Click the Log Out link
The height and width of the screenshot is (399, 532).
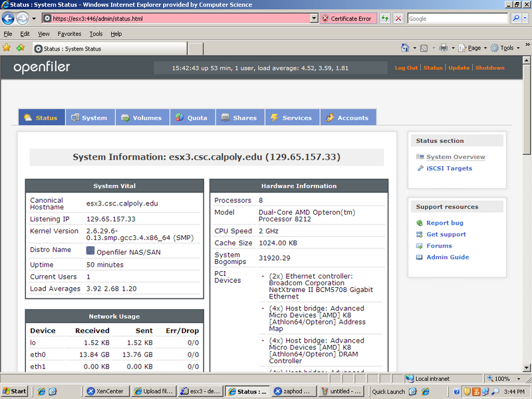pos(406,68)
